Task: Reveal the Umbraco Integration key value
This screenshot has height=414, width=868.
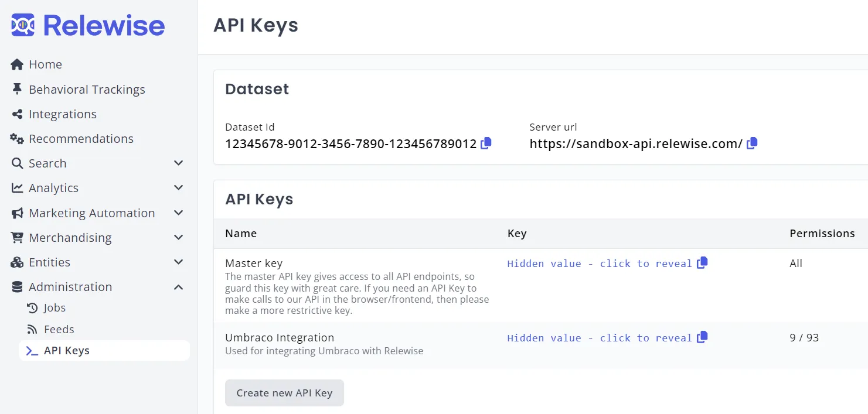Action: [599, 338]
